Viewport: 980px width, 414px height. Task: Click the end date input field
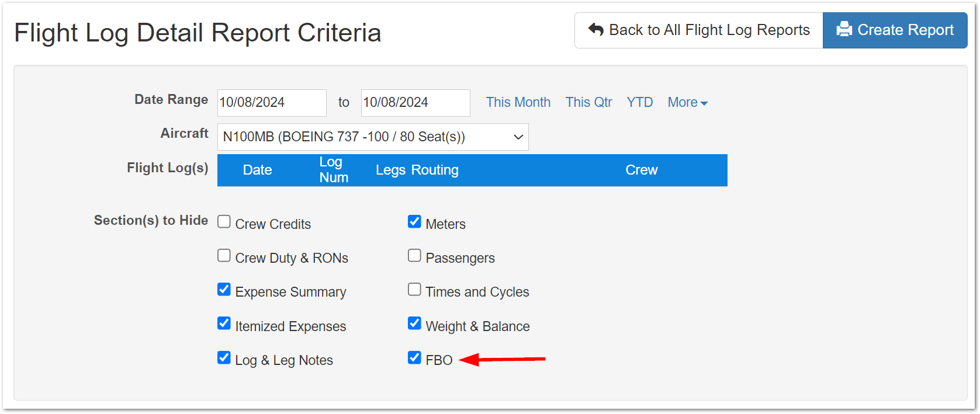coord(415,103)
